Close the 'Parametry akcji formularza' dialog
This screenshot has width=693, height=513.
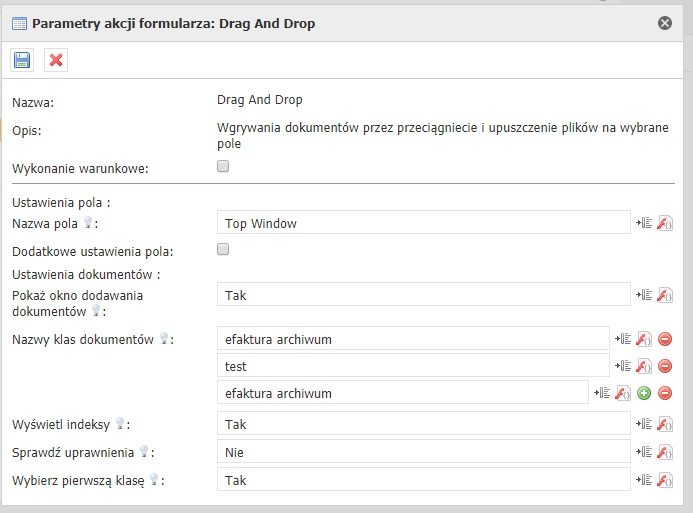[665, 22]
